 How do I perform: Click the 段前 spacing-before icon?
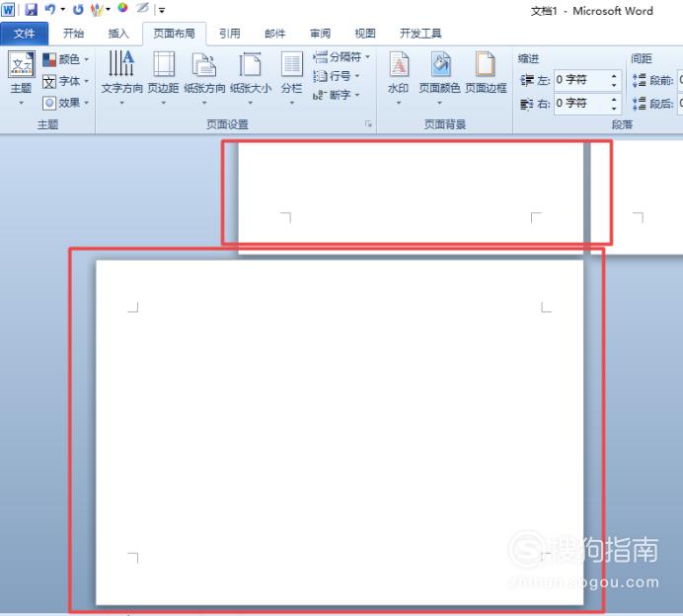click(x=639, y=80)
